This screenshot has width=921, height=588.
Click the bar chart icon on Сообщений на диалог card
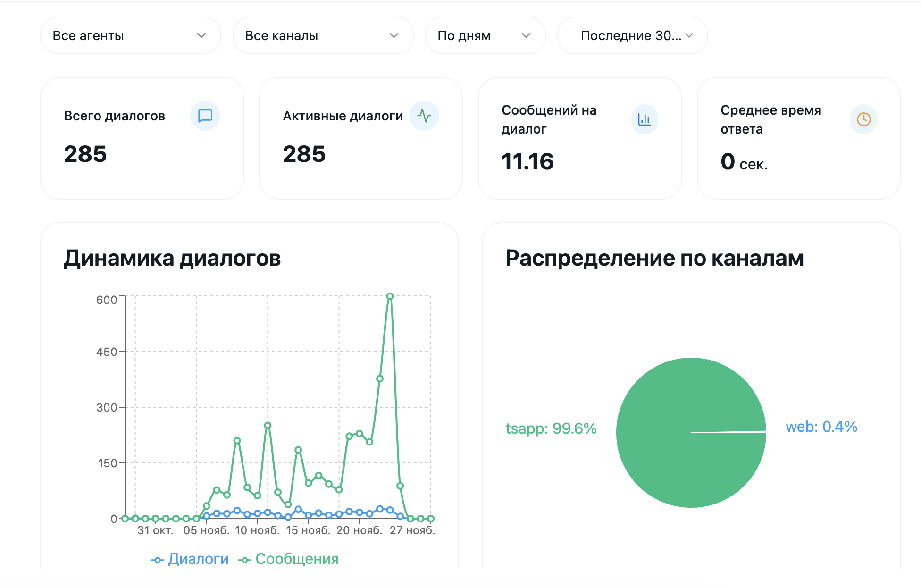click(x=644, y=119)
